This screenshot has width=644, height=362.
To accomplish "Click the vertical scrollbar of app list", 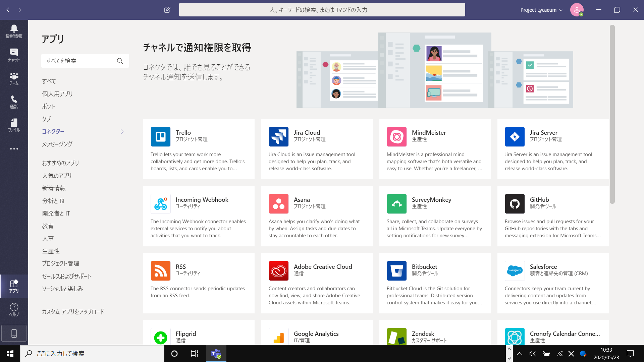I will 612,114.
